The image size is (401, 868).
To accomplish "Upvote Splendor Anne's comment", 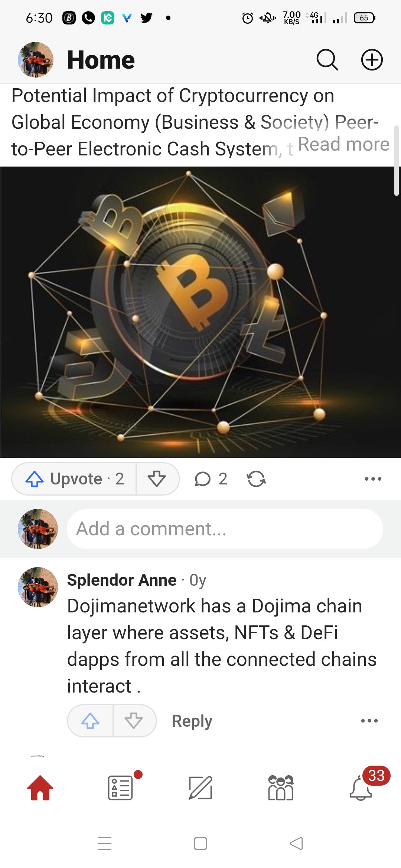I will pos(90,721).
